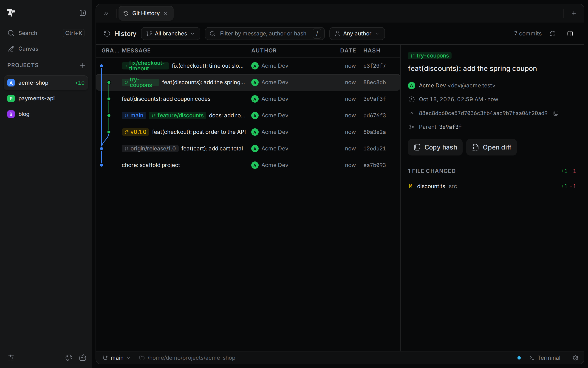Viewport: 588px width, 368px height.
Task: Click the try-coupons branch badge in the commit list
Action: pos(140,82)
